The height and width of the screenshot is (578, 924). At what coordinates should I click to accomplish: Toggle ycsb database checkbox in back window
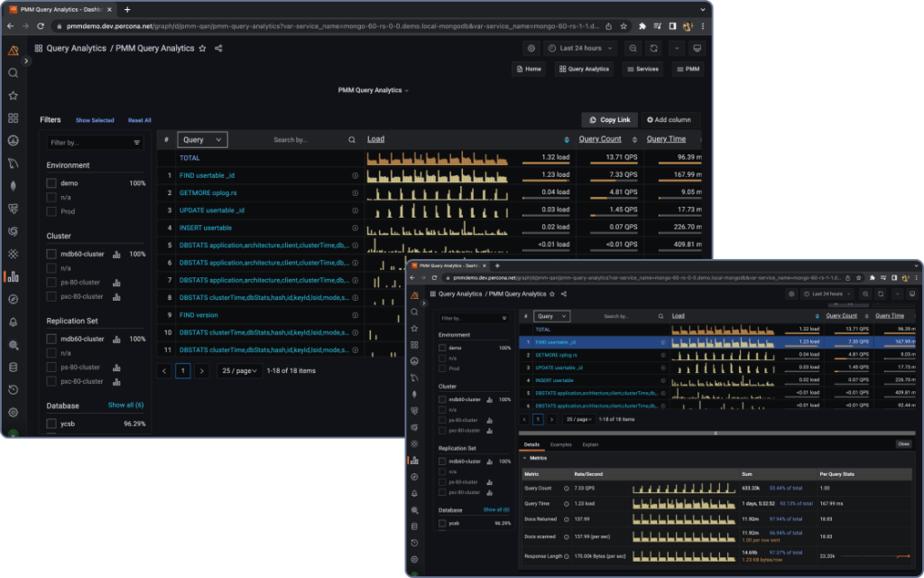[51, 424]
